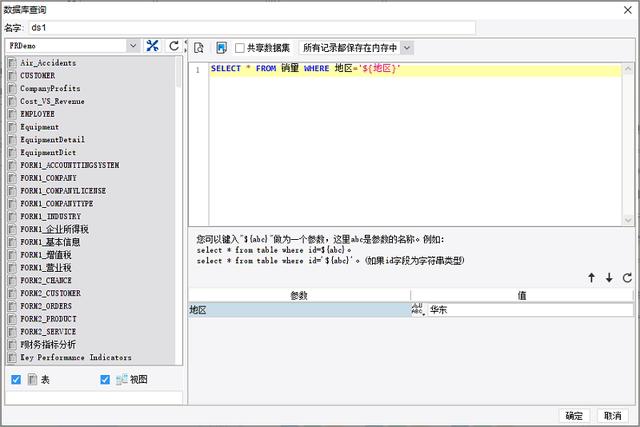Click the view icon next to 视图
This screenshot has width=640, height=427.
pyautogui.click(x=122, y=380)
